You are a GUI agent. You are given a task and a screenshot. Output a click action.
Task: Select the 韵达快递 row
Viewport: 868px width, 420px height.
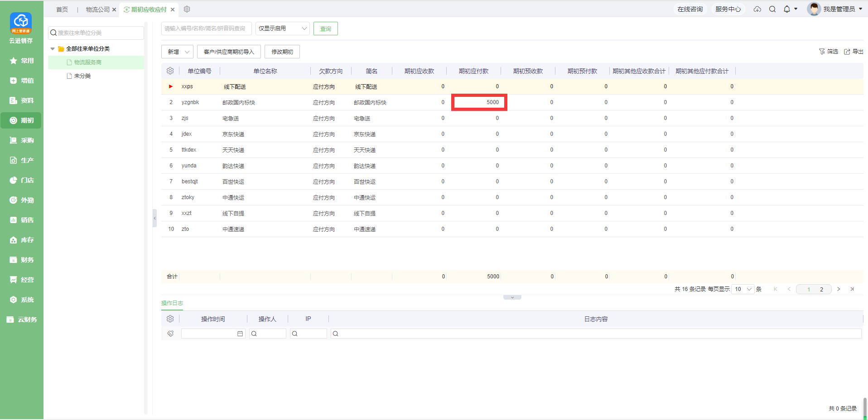coord(512,166)
